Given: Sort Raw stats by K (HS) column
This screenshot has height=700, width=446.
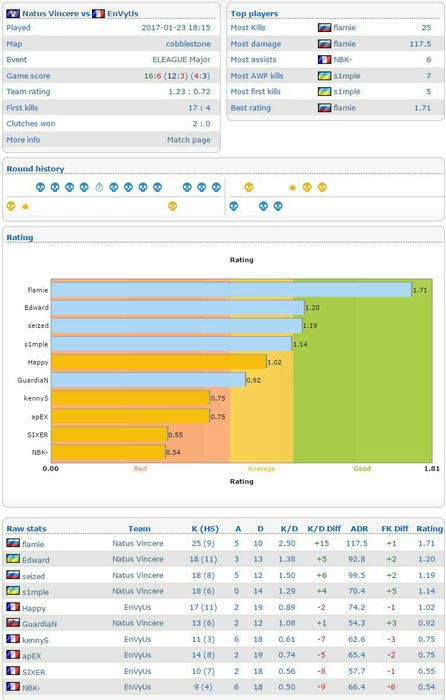Looking at the screenshot, I should pos(205,529).
